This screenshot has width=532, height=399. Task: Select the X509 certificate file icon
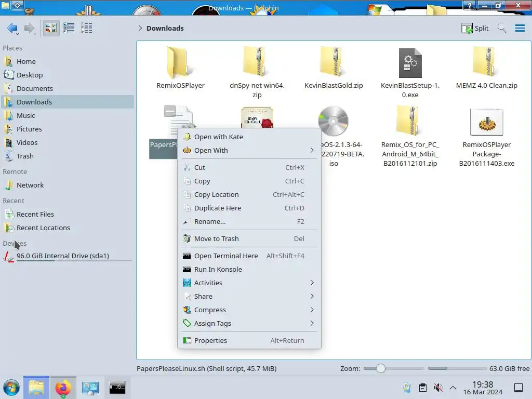click(257, 118)
